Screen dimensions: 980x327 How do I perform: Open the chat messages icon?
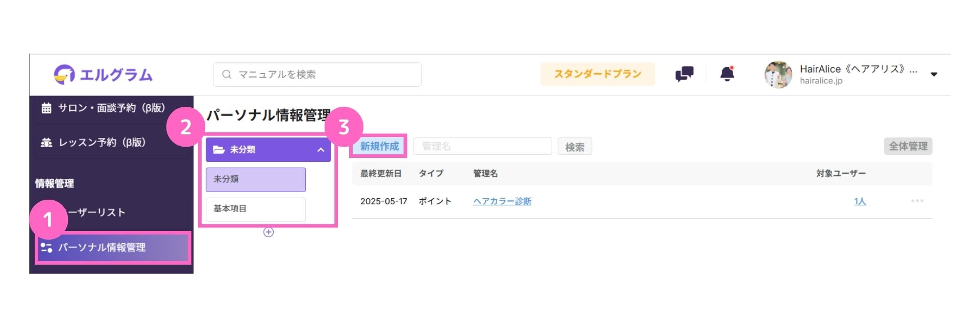pyautogui.click(x=684, y=75)
